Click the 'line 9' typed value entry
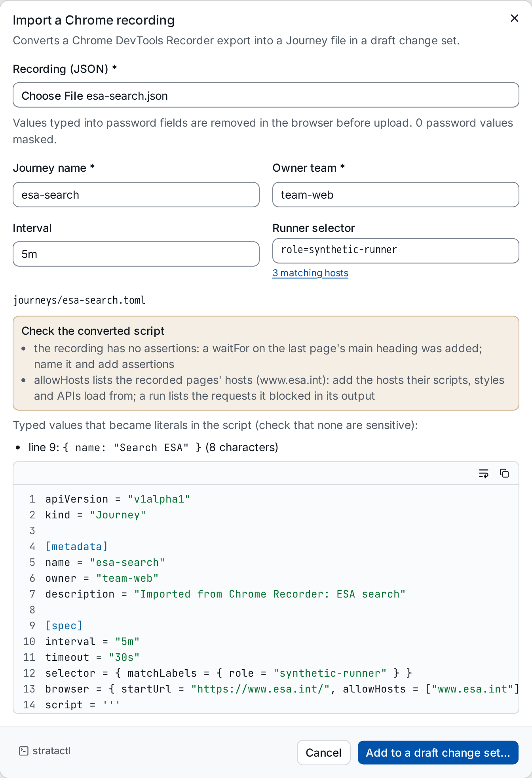This screenshot has width=532, height=778. (x=153, y=447)
